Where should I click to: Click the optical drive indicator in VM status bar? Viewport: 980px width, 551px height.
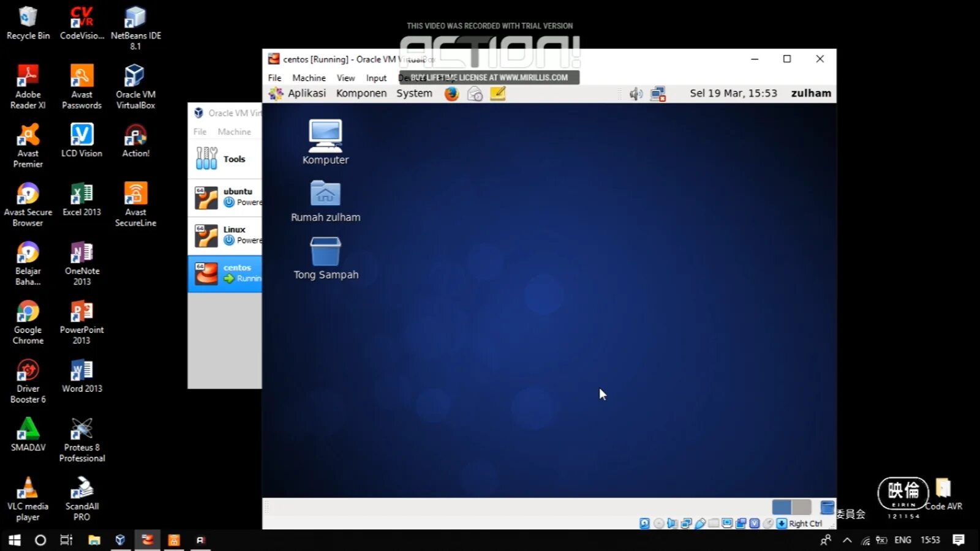[x=658, y=523]
